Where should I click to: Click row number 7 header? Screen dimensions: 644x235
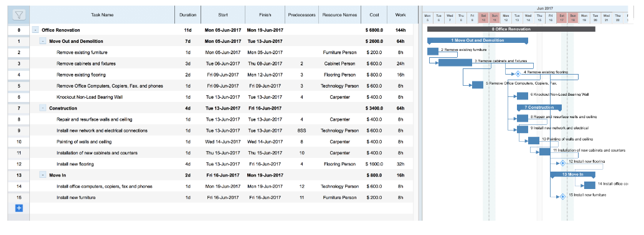click(19, 108)
